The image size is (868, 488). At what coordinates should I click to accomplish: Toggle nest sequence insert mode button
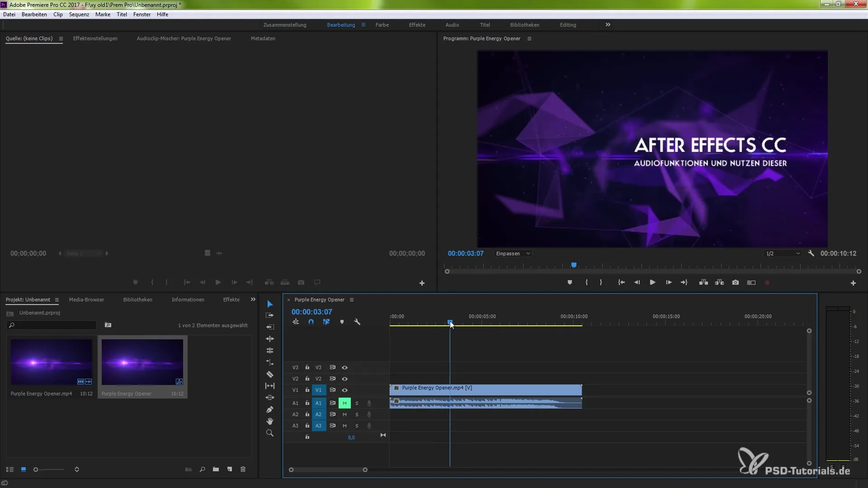[296, 322]
